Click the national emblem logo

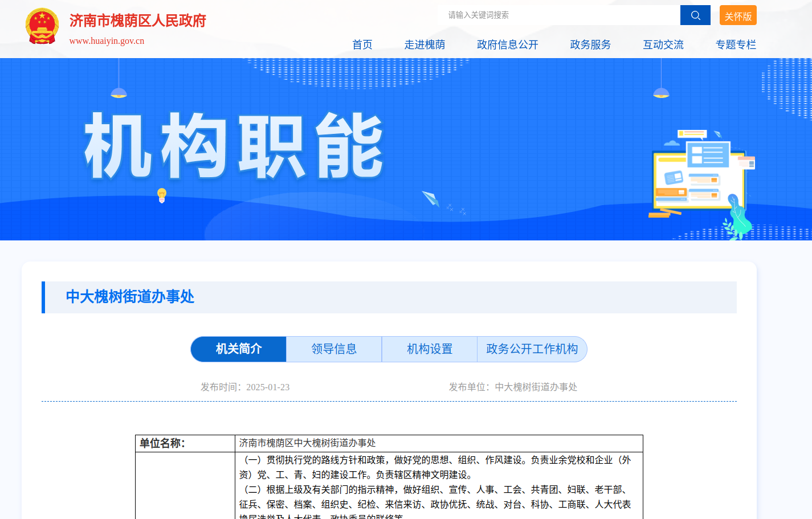click(42, 26)
